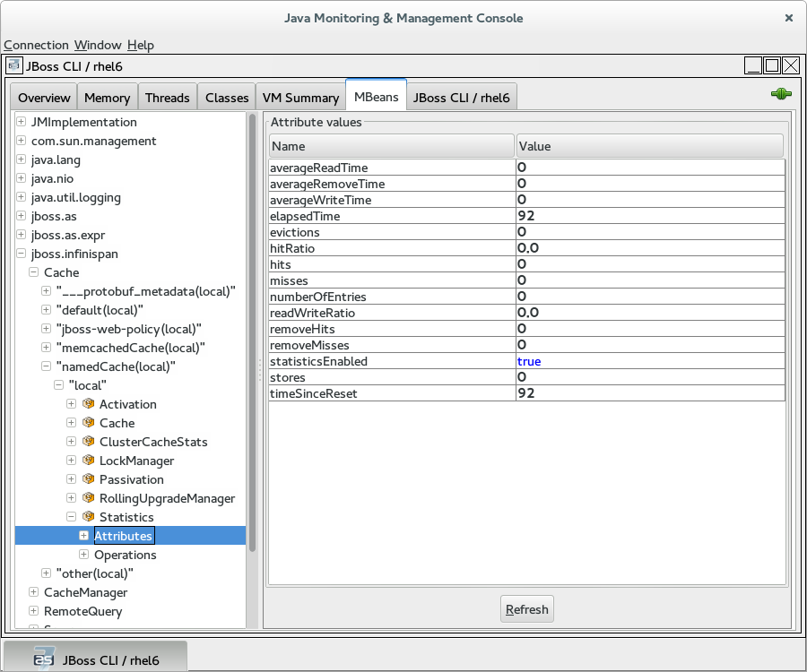Click the ClusterCacheStats MBean icon
This screenshot has width=807, height=672.
[89, 442]
